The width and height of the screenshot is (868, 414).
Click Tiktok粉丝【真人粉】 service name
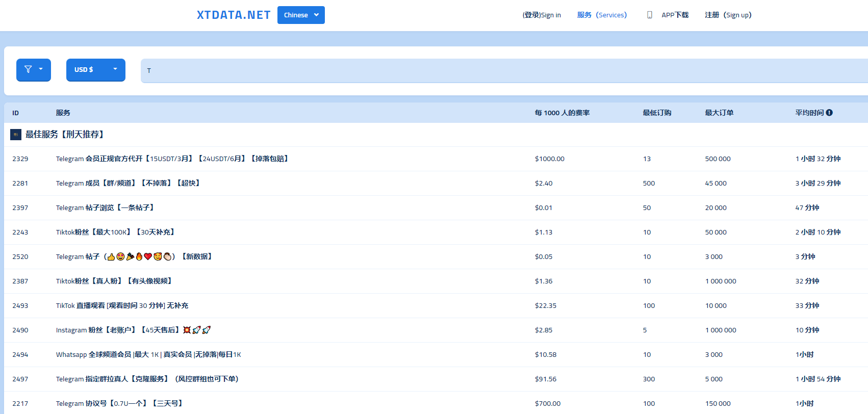pos(115,281)
